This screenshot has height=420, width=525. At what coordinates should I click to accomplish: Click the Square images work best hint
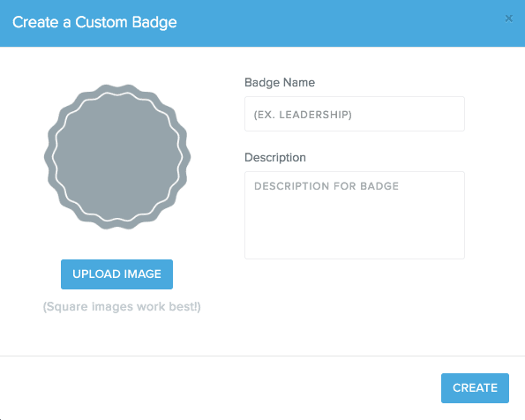pos(122,306)
